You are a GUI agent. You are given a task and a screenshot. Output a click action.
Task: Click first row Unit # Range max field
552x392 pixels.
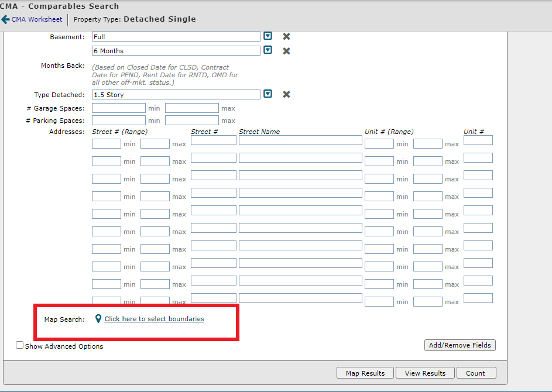tap(428, 143)
